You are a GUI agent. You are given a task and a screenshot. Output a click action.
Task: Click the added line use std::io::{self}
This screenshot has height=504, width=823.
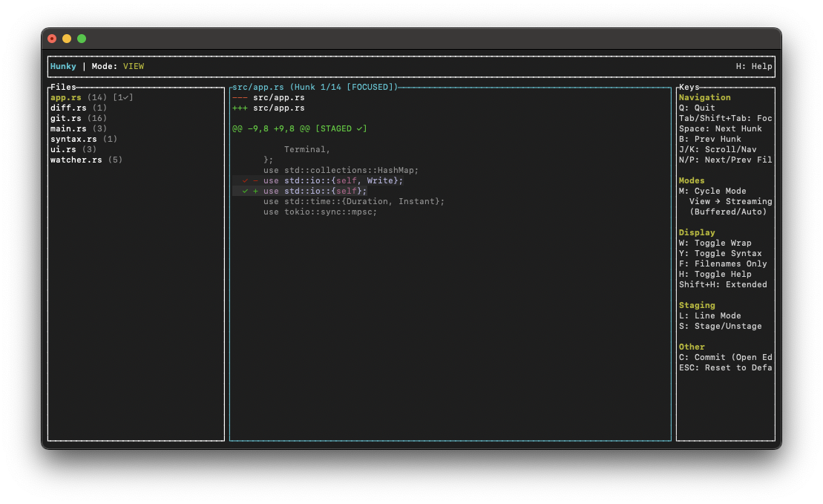(x=315, y=191)
